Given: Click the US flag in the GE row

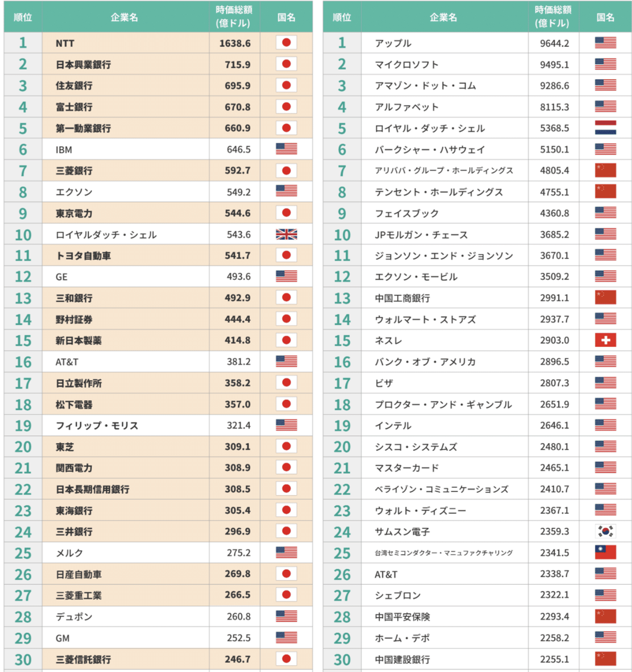Looking at the screenshot, I should click(287, 276).
